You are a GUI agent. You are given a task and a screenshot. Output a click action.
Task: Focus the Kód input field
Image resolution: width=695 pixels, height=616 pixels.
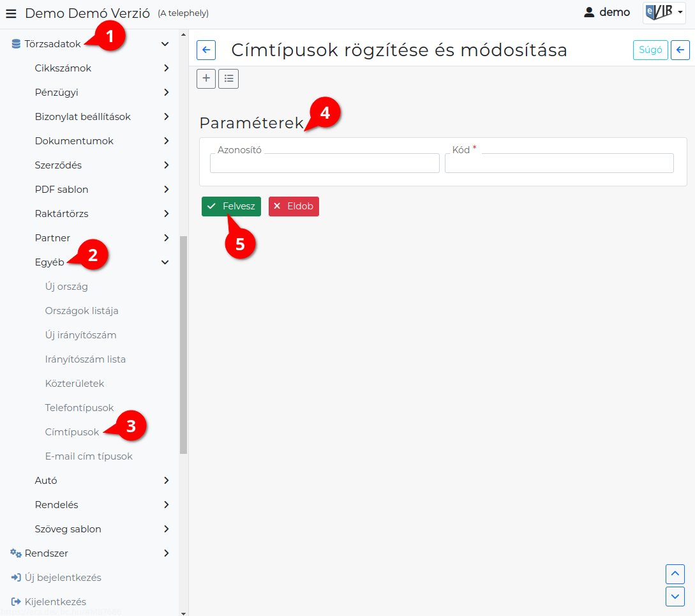[x=559, y=163]
